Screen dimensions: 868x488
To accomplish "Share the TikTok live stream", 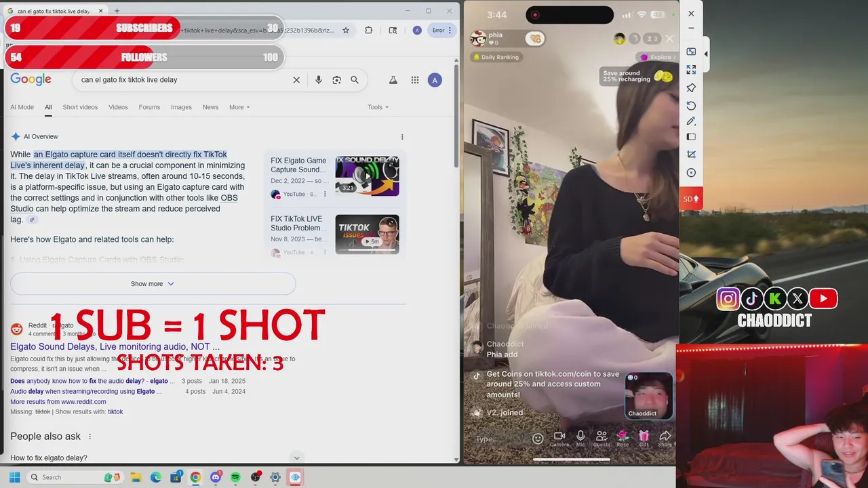I will (665, 439).
